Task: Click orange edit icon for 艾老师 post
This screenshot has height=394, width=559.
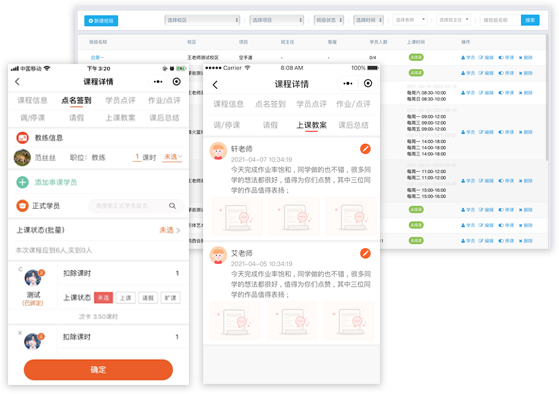Action: pos(365,254)
